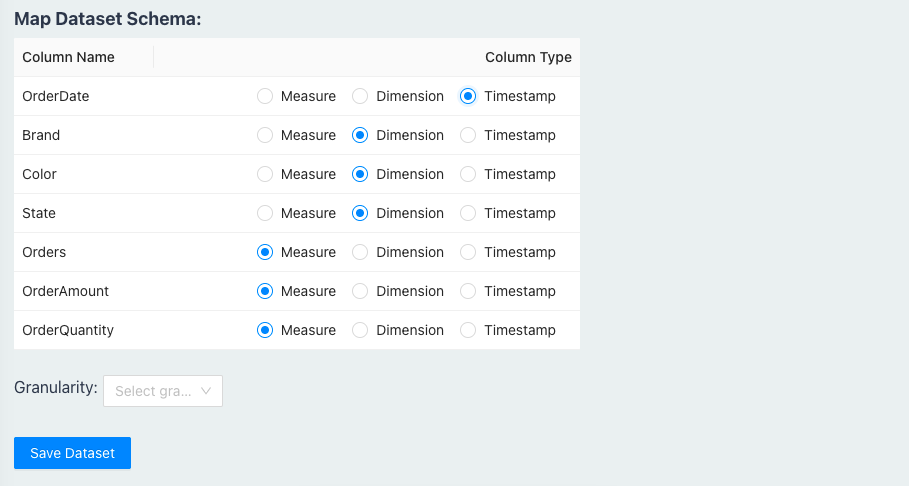The width and height of the screenshot is (909, 486).
Task: Set State column type to Measure
Action: click(265, 213)
